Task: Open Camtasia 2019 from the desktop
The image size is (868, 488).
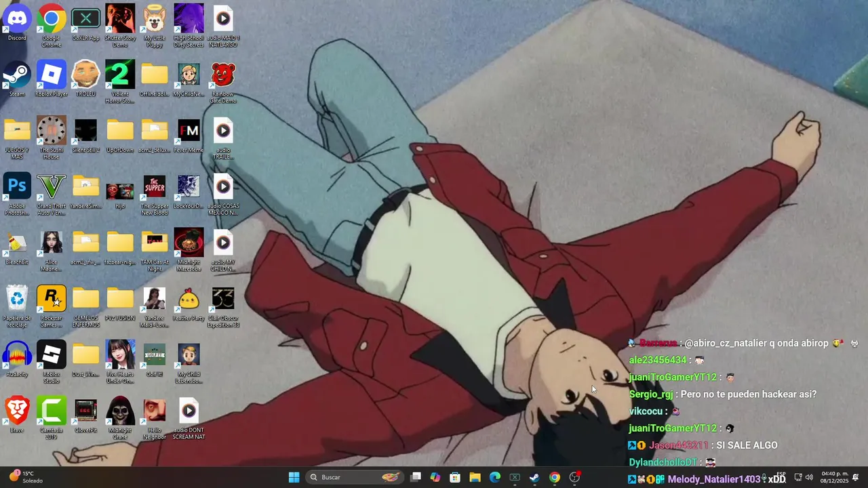Action: (52, 418)
